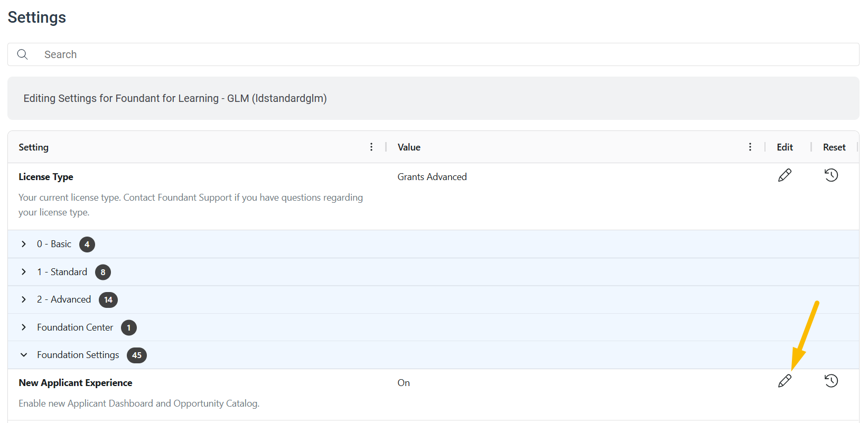This screenshot has height=423, width=868.
Task: Click the Enable new Applicant Dashboard description
Action: tap(139, 403)
